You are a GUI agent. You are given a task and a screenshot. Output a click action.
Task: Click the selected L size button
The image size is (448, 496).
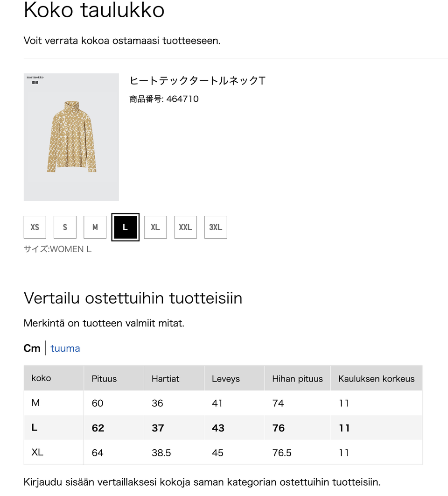pos(125,227)
